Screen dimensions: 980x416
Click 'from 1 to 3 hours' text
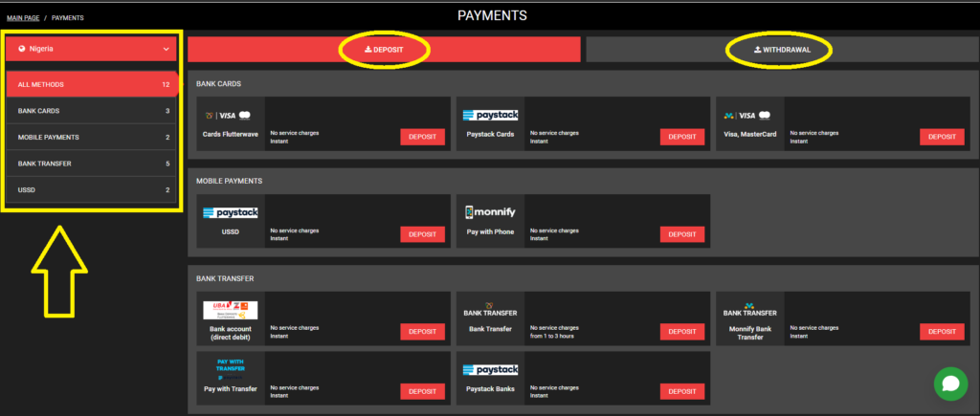click(552, 336)
